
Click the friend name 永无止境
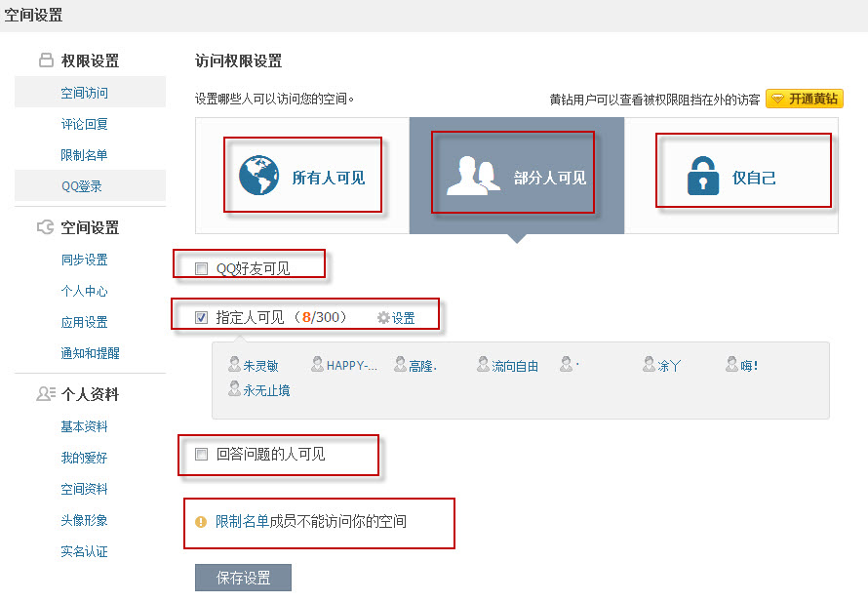(266, 390)
